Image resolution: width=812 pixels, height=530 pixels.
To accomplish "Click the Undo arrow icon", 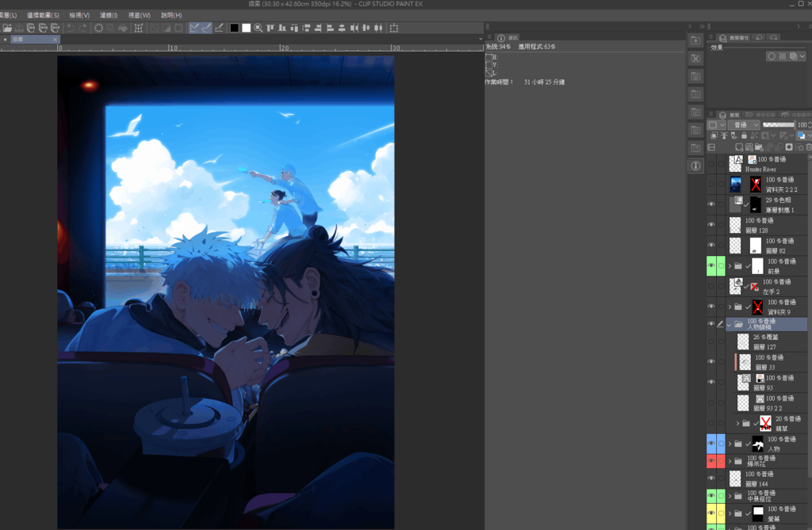I will pyautogui.click(x=71, y=28).
